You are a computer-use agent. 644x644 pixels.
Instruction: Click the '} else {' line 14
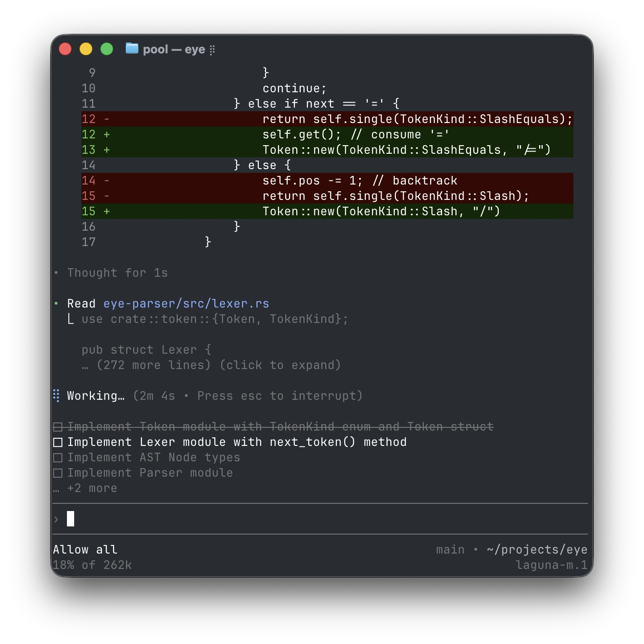pos(262,165)
